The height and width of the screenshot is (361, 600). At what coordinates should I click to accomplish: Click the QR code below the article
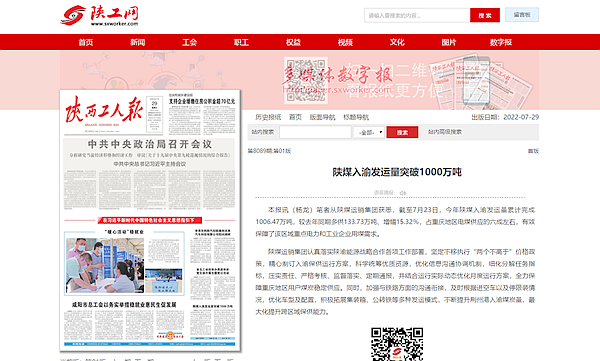(397, 344)
